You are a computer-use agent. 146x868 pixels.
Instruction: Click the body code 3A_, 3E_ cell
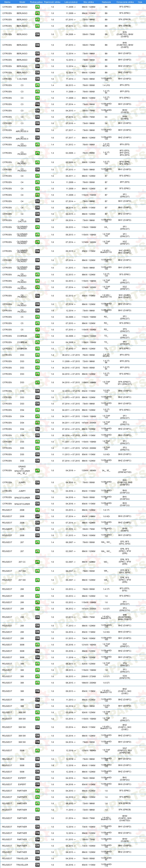(106, 471)
